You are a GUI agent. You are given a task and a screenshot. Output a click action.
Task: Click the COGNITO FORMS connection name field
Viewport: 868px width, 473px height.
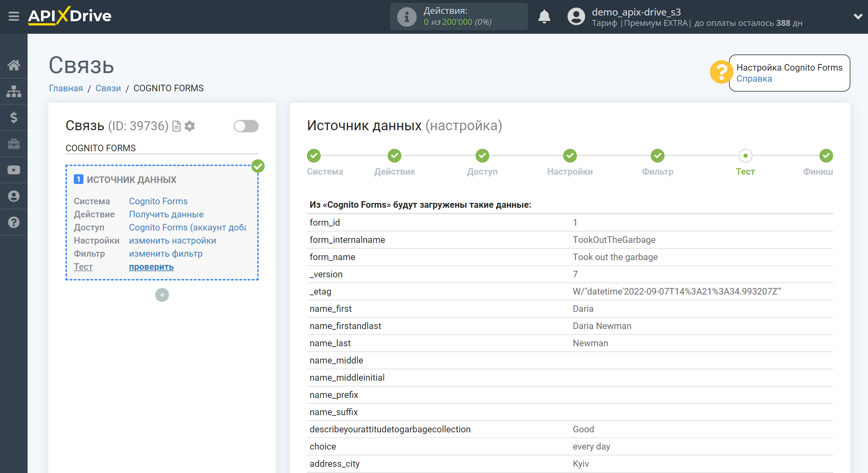point(162,148)
